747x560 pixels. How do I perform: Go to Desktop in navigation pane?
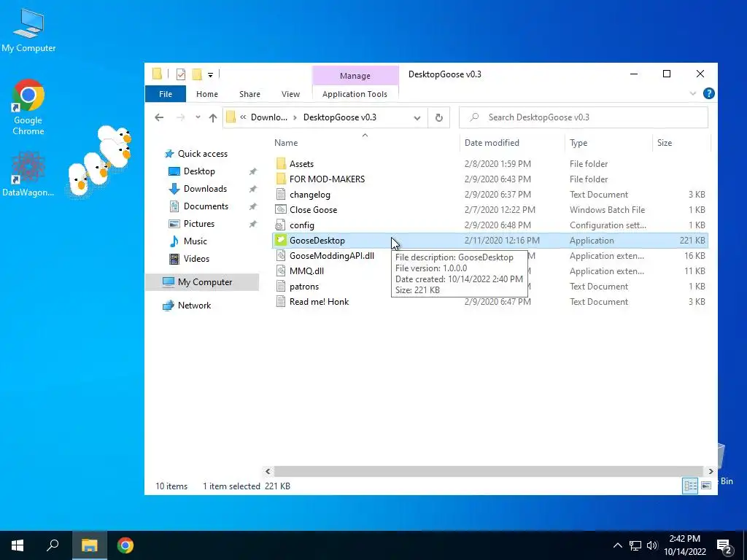[199, 171]
